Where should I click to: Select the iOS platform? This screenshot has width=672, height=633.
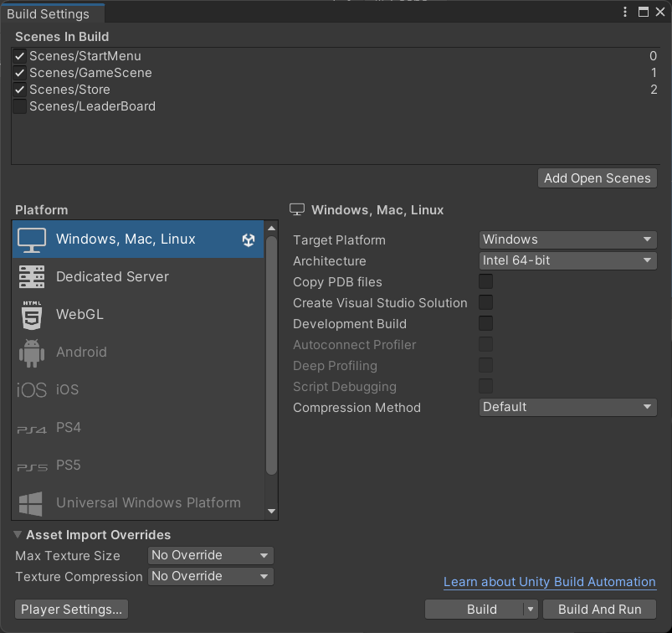tap(138, 390)
